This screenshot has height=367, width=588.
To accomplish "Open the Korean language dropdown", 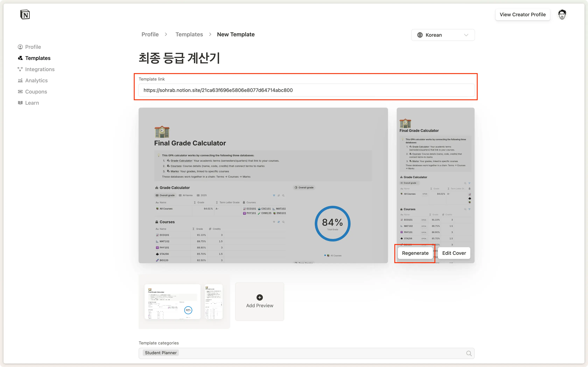I will (x=443, y=35).
